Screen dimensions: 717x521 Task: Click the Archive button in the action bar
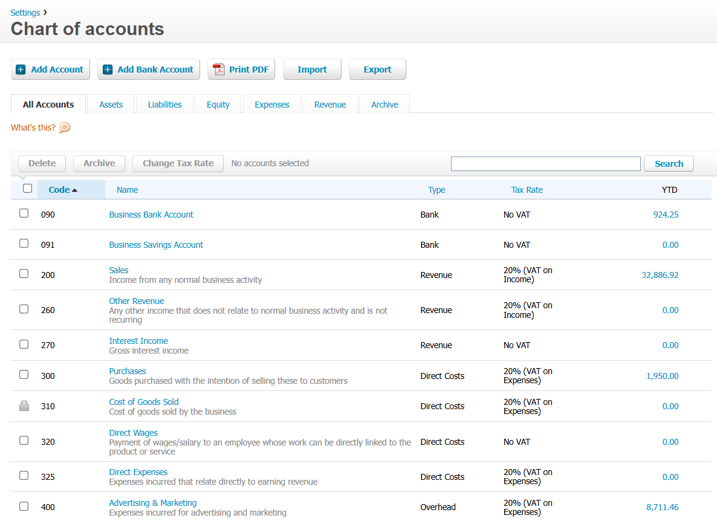point(99,163)
